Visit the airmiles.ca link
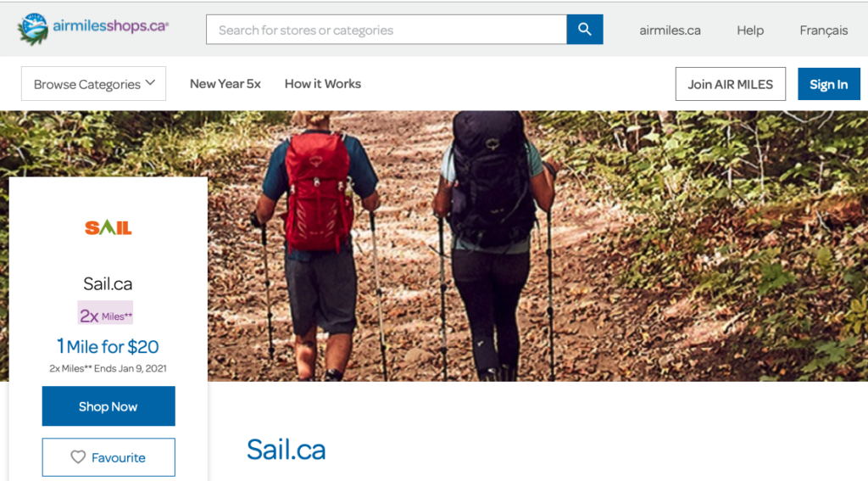Image resolution: width=868 pixels, height=481 pixels. pos(670,30)
